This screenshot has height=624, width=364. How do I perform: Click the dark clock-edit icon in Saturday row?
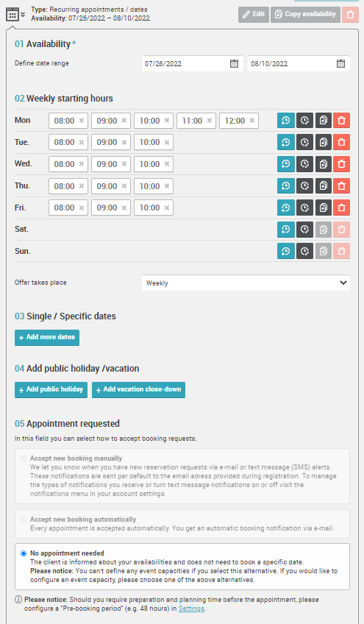tap(304, 230)
